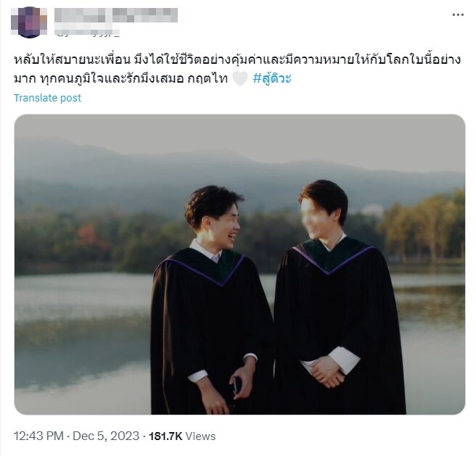
Task: Open the three-dot more options menu
Action: point(458,14)
